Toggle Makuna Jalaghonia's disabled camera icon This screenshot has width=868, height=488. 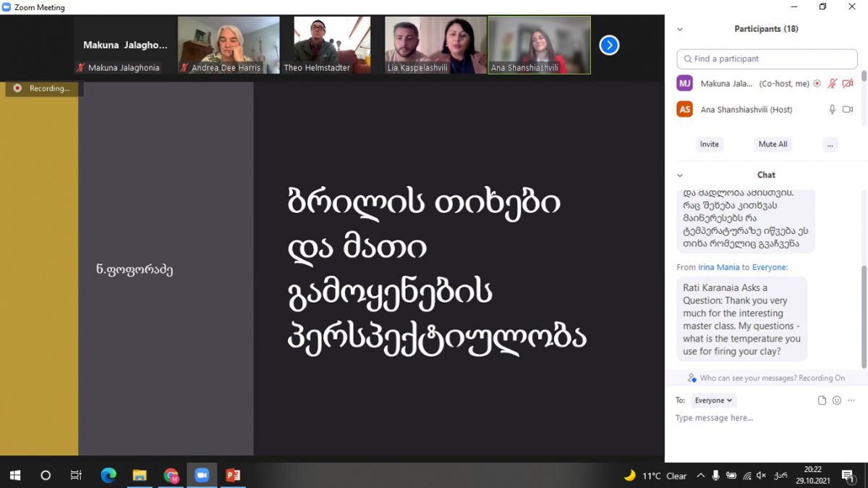pos(848,84)
